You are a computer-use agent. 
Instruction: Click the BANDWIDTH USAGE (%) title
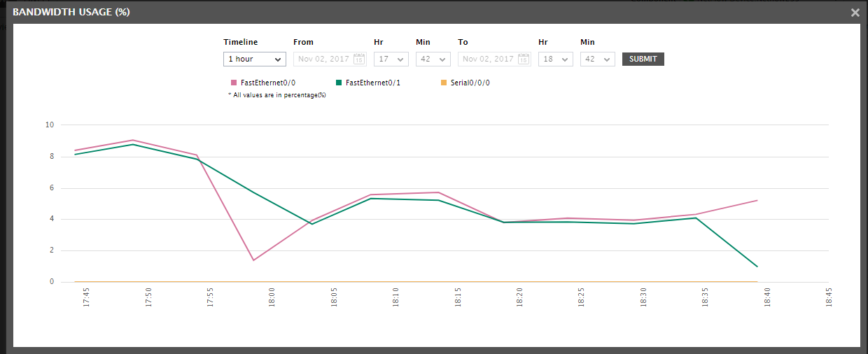click(x=71, y=13)
